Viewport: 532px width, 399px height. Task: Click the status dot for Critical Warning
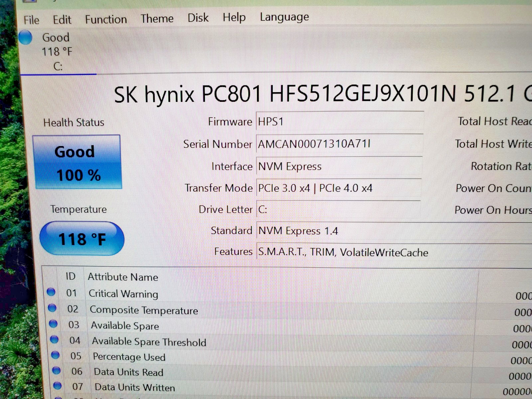point(51,292)
